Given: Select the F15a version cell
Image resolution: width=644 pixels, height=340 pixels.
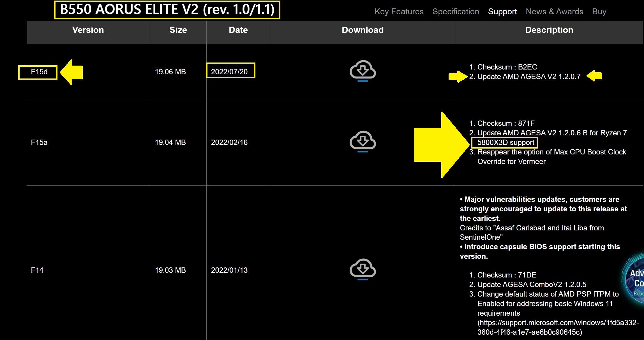Looking at the screenshot, I should [x=39, y=142].
